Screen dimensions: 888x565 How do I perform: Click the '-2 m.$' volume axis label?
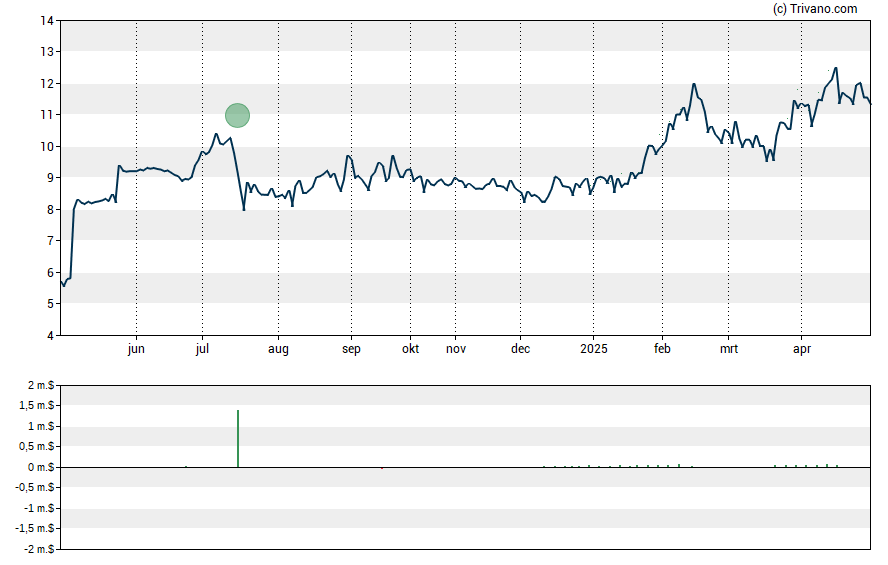[39, 549]
